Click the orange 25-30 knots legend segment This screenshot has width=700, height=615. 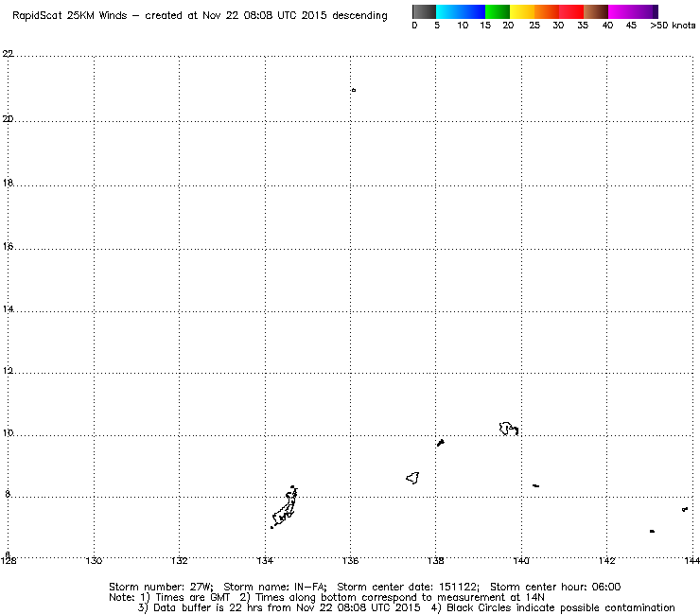coord(547,11)
